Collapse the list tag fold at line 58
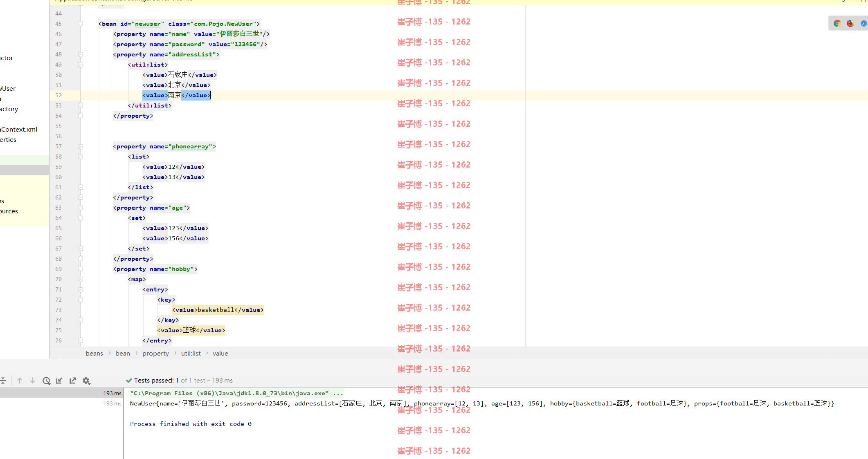 pyautogui.click(x=81, y=157)
